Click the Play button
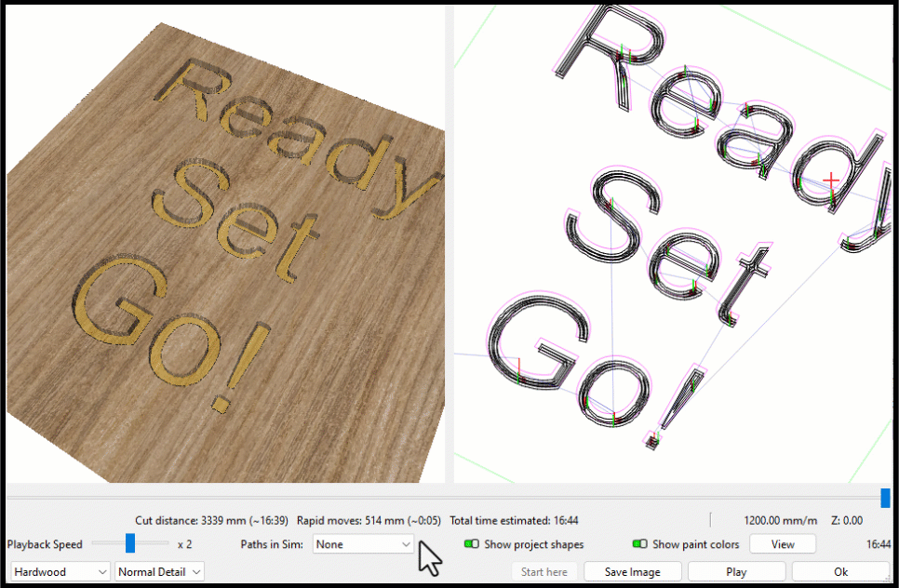The width and height of the screenshot is (899, 588). click(x=735, y=572)
